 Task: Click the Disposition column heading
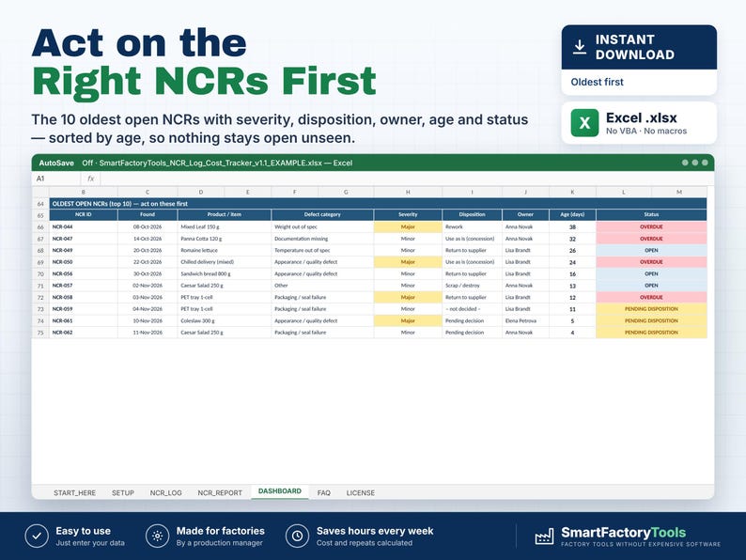(472, 214)
